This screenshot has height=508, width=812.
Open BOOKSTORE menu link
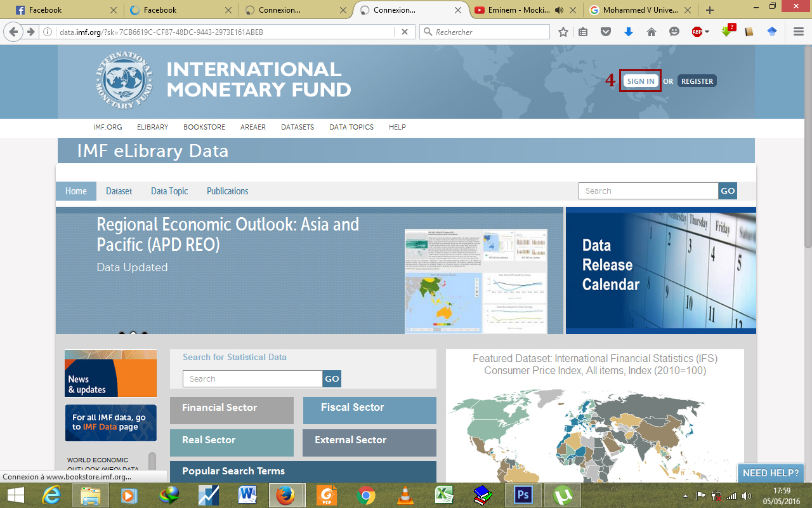click(x=204, y=127)
